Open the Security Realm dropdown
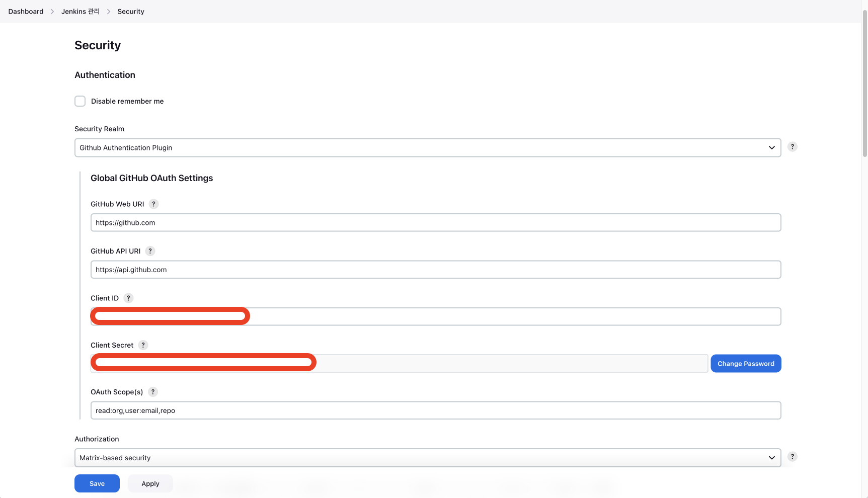 [427, 147]
